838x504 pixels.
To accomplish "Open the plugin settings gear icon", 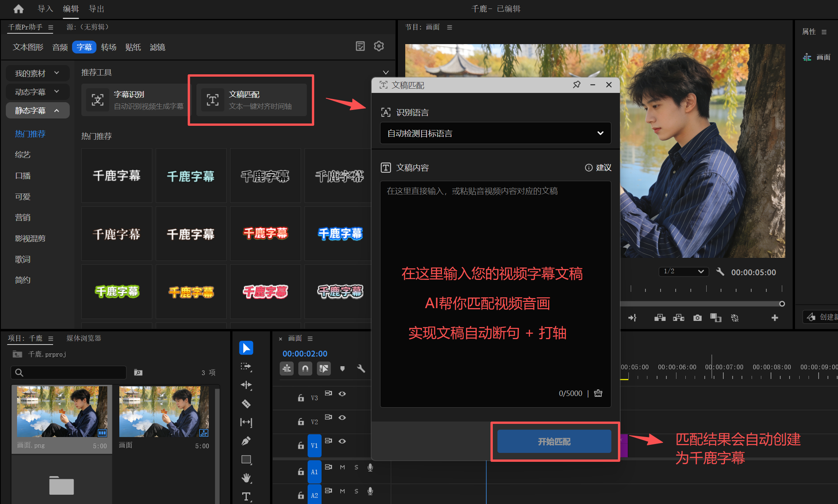I will (379, 46).
